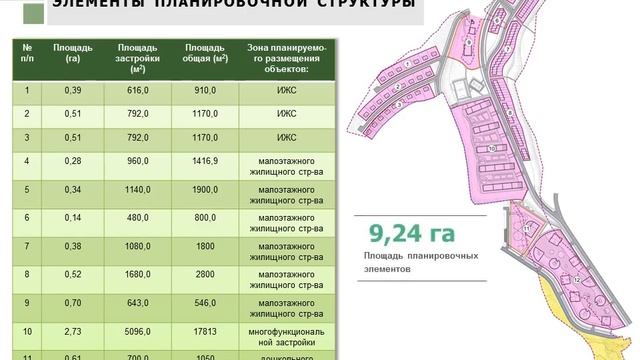
Task: Select area value 0,34 in row 5
Action: click(73, 190)
